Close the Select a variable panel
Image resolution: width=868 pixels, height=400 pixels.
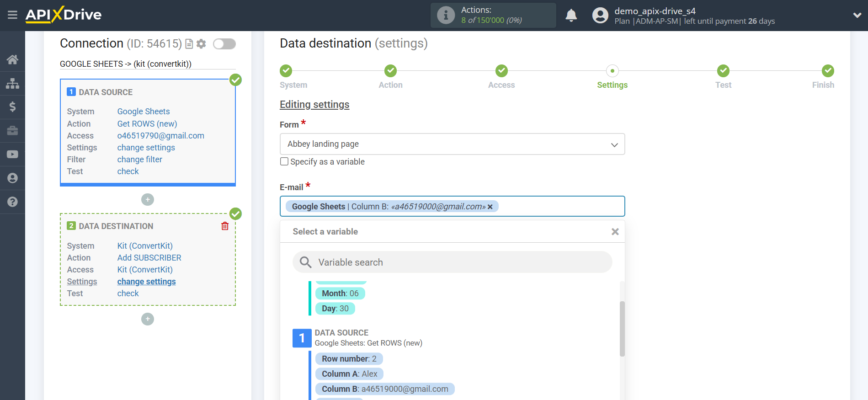coord(615,232)
